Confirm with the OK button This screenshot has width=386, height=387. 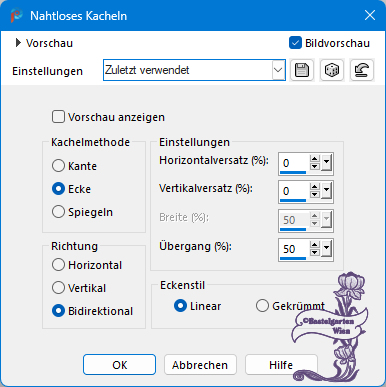click(x=119, y=365)
